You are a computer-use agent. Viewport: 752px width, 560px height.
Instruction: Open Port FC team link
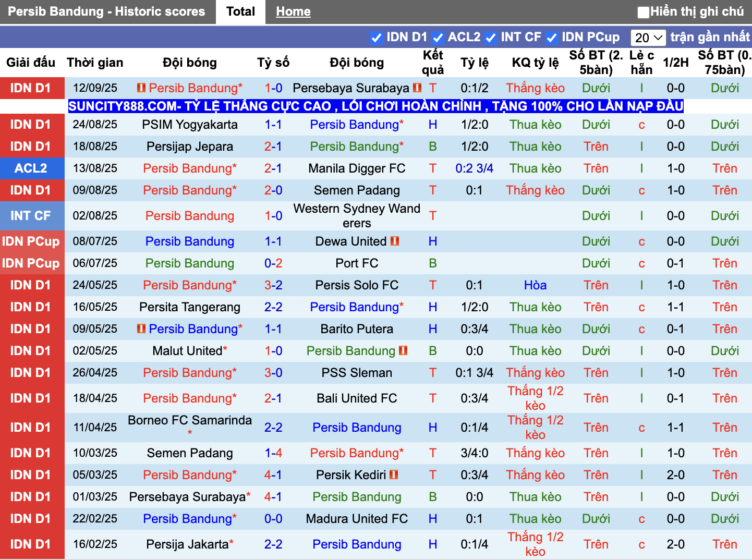pyautogui.click(x=357, y=263)
